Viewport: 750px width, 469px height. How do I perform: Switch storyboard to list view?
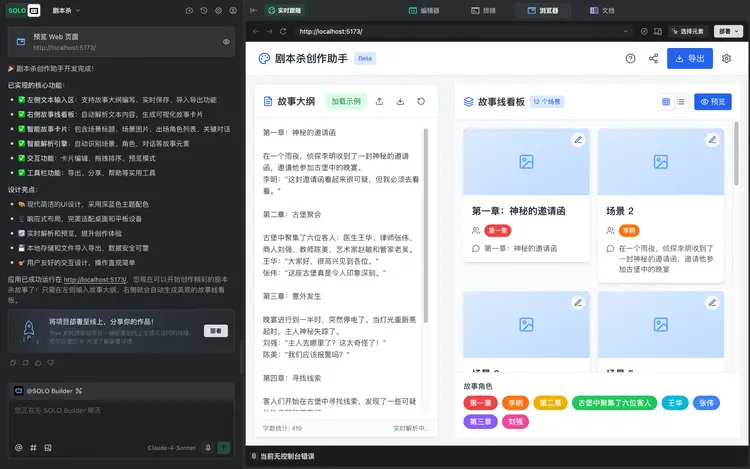680,102
